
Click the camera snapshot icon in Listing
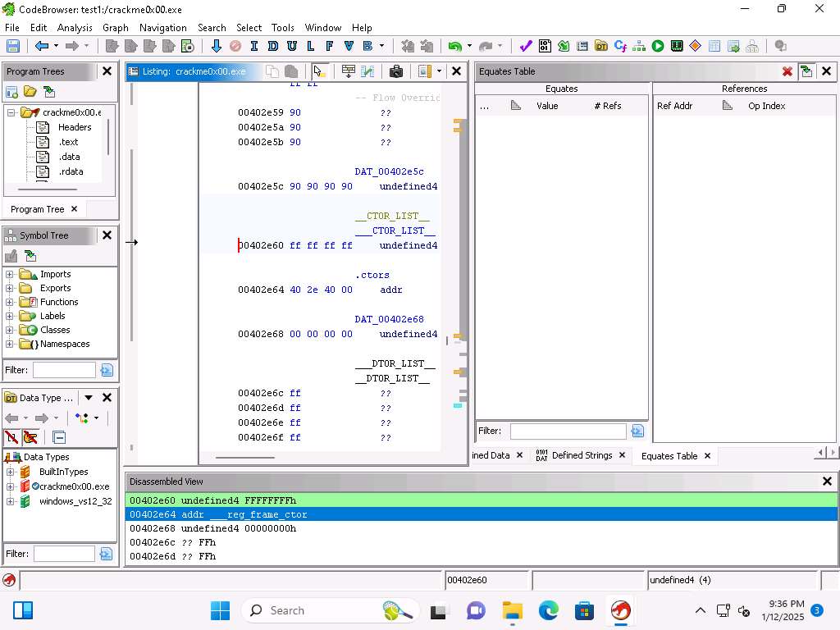(x=396, y=71)
